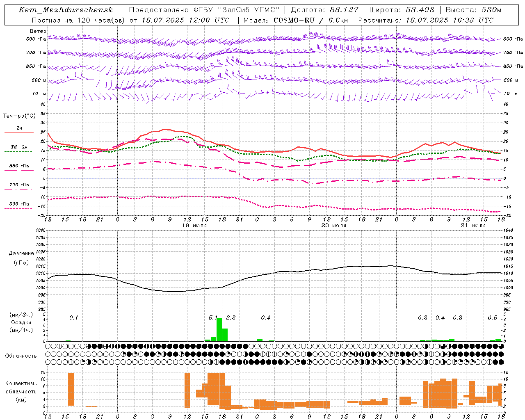Select the 'Долгота: 88.127' longitude value
This screenshot has height=420, width=525.
coord(324,10)
